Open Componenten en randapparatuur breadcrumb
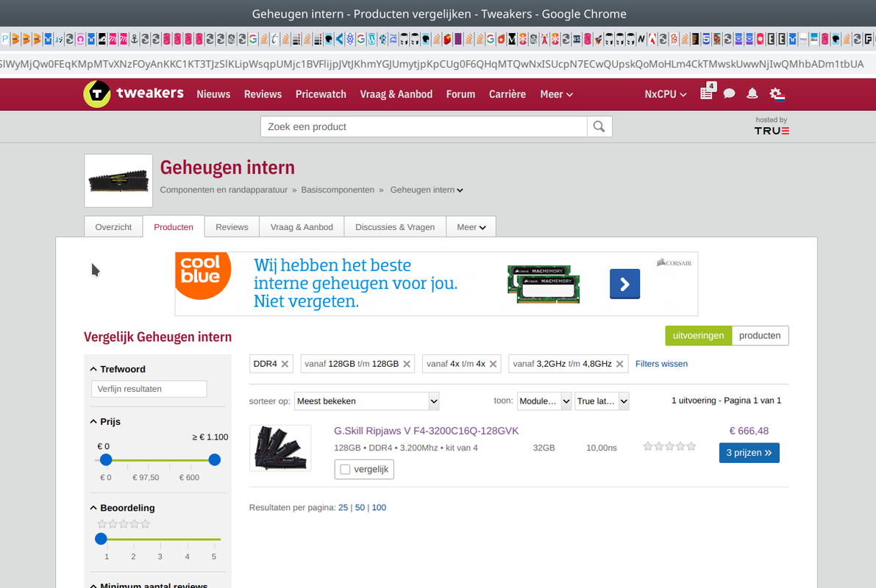This screenshot has height=588, width=876. (x=224, y=190)
